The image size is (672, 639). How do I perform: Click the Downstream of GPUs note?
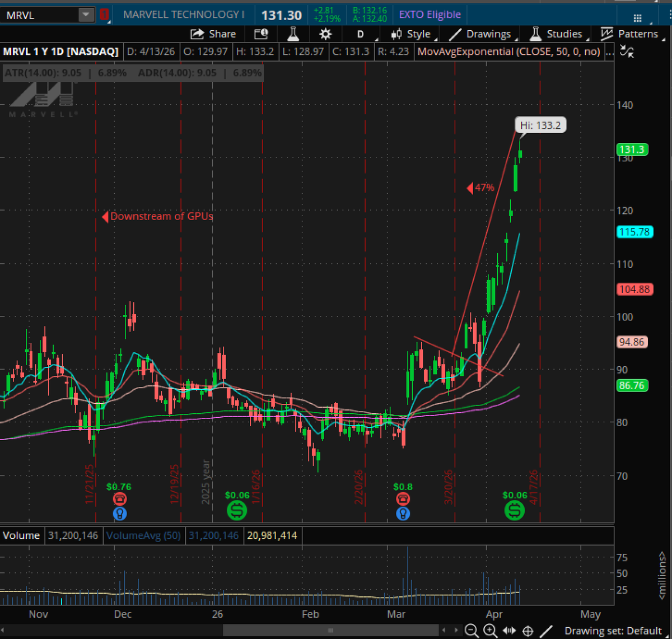157,216
